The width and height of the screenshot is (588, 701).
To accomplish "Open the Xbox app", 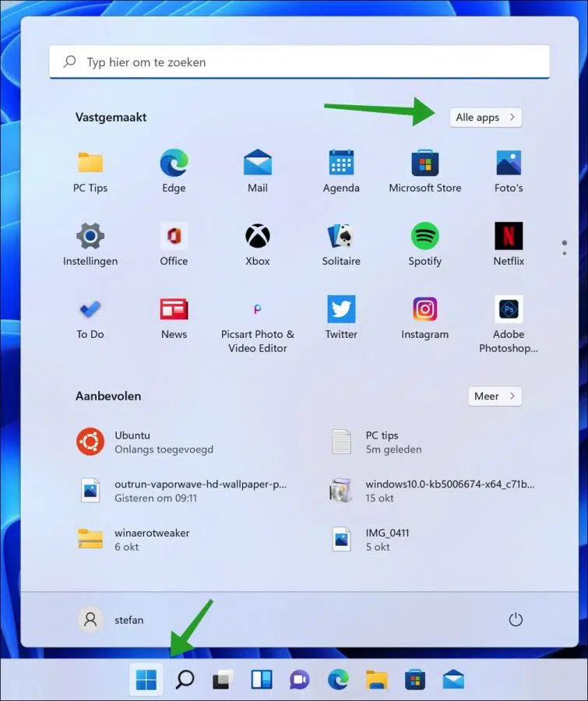I will coord(258,245).
